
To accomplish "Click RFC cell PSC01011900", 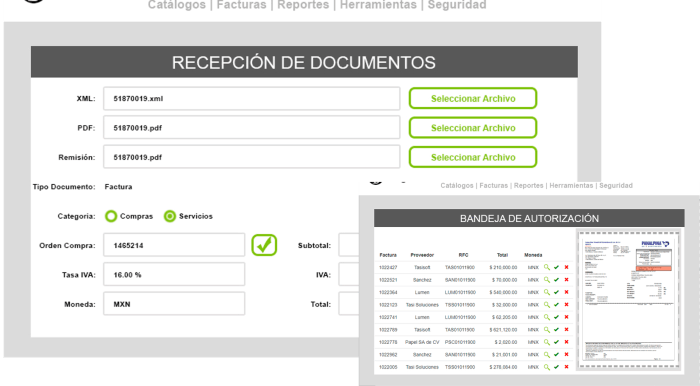I will [460, 342].
